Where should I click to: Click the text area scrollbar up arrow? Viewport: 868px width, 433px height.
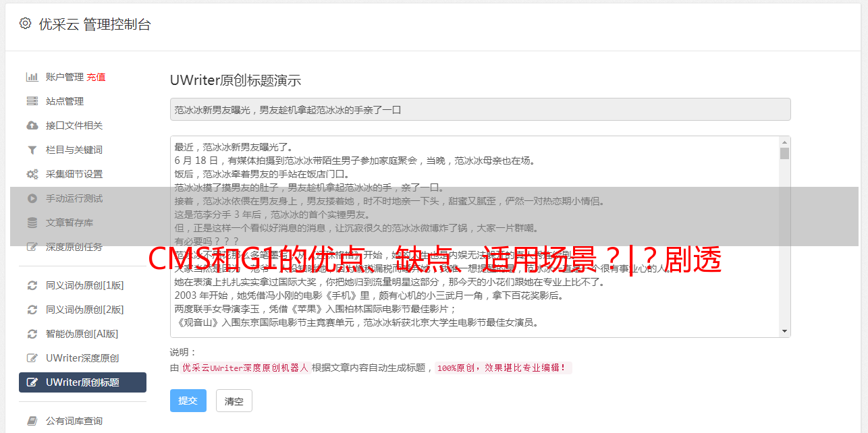[784, 142]
